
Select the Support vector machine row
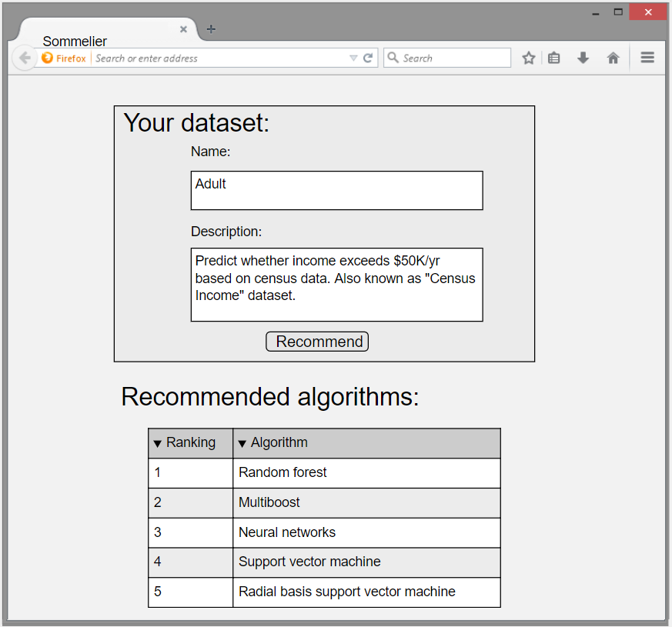click(x=324, y=562)
